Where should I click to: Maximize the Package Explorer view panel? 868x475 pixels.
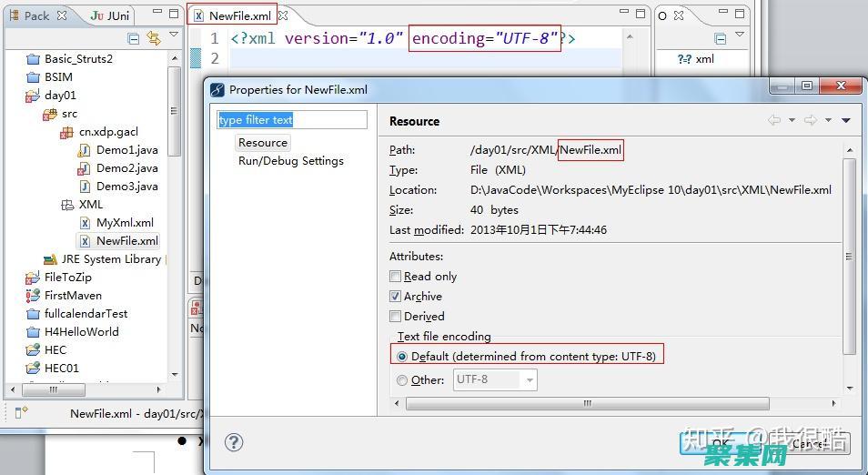pos(173,15)
